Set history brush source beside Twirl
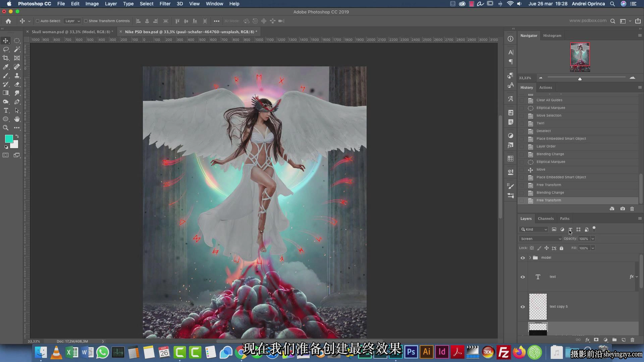Screen dimensions: 644x362 click(x=522, y=123)
